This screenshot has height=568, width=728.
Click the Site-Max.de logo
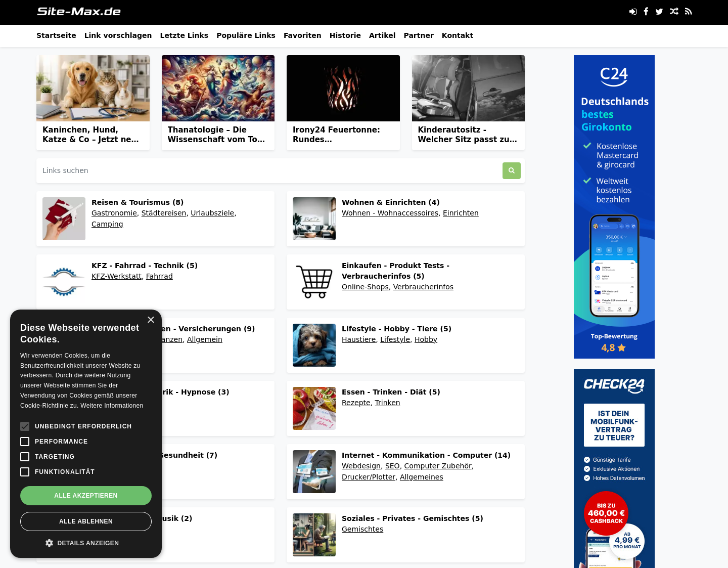[x=79, y=12]
